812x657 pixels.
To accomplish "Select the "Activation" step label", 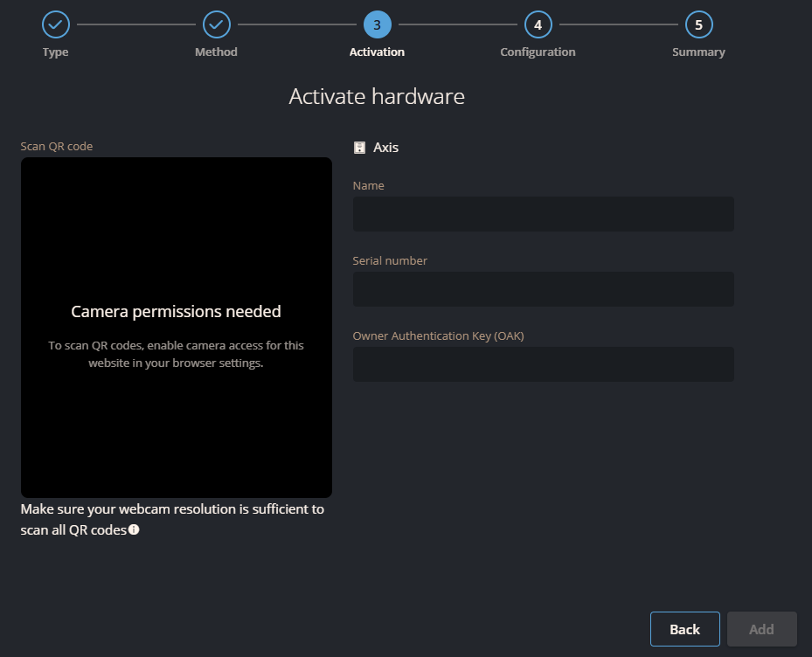I will 377,52.
